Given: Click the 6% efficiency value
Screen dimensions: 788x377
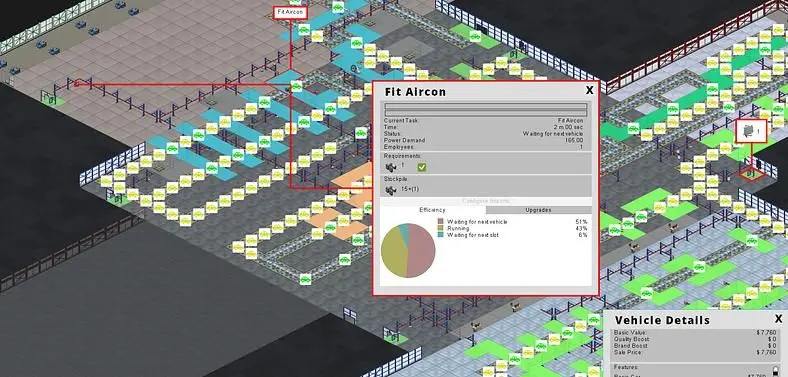Looking at the screenshot, I should click(x=582, y=235).
